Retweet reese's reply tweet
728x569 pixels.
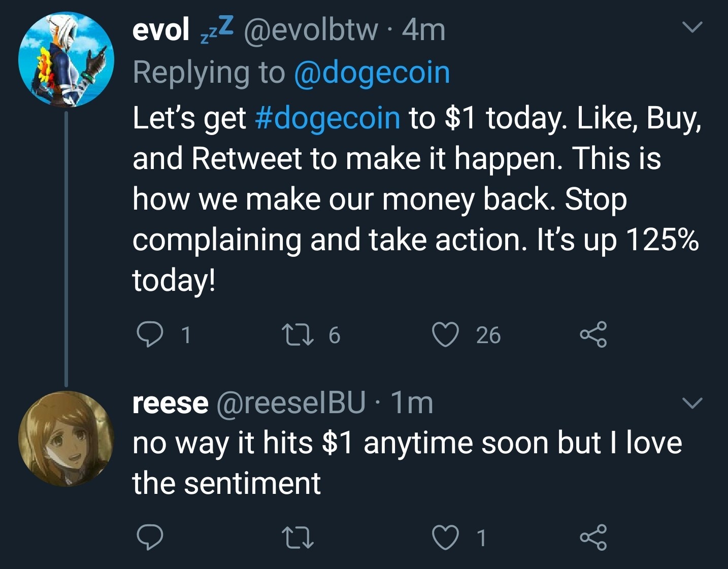298,538
